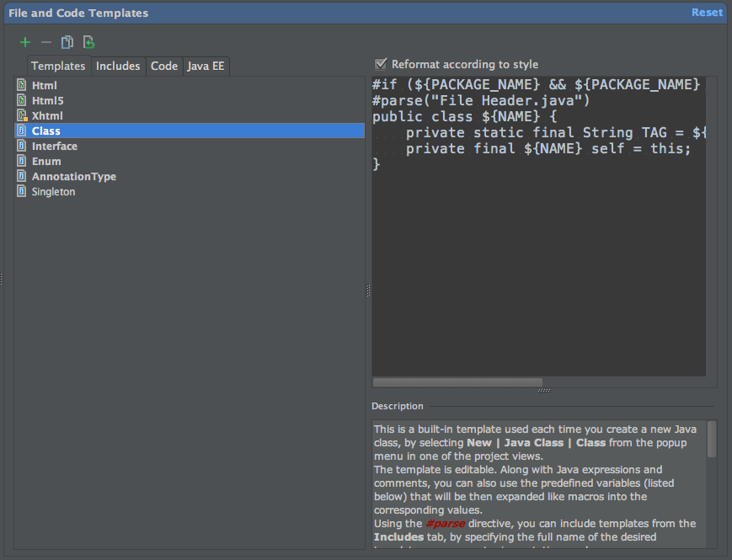Select the AnnotationType template
732x560 pixels.
190,176
